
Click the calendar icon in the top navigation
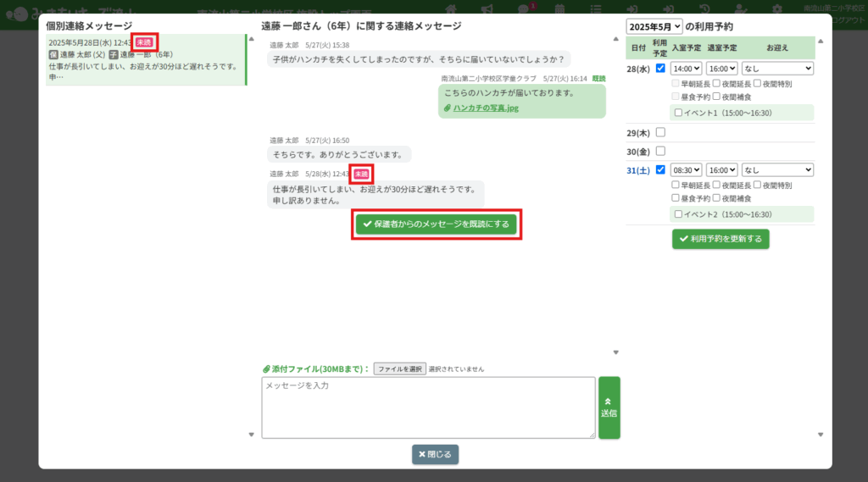point(559,8)
